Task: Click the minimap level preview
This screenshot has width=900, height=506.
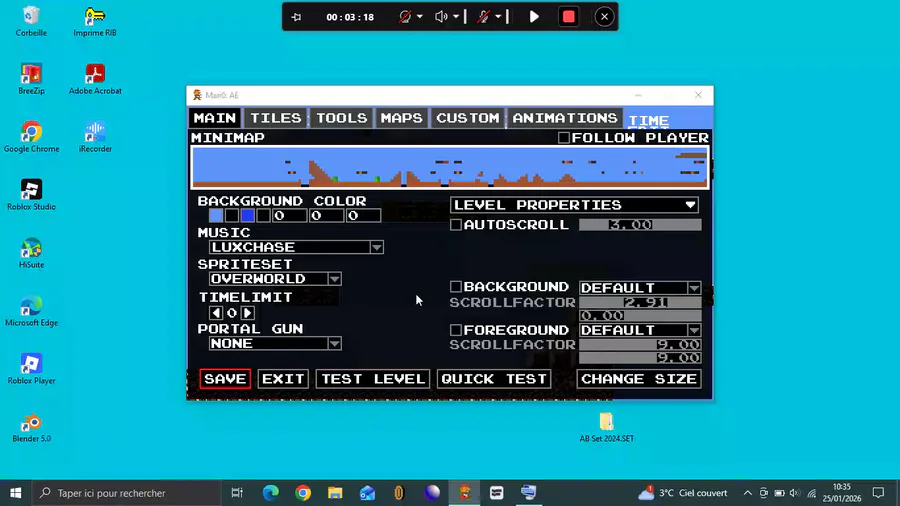Action: point(450,168)
